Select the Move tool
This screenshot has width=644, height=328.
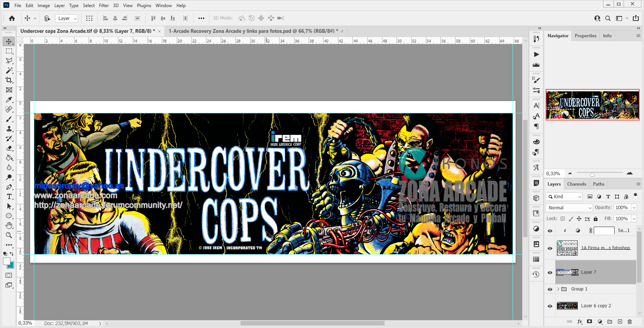point(9,41)
